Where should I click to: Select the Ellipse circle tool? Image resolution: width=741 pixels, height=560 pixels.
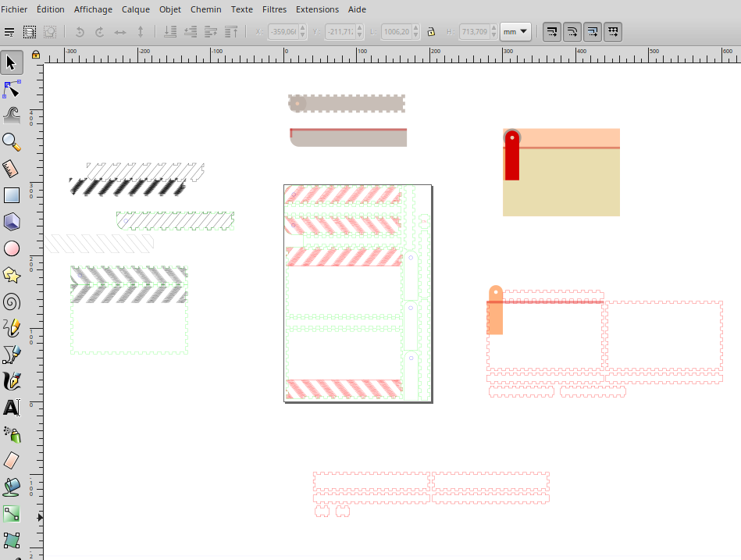tap(11, 248)
